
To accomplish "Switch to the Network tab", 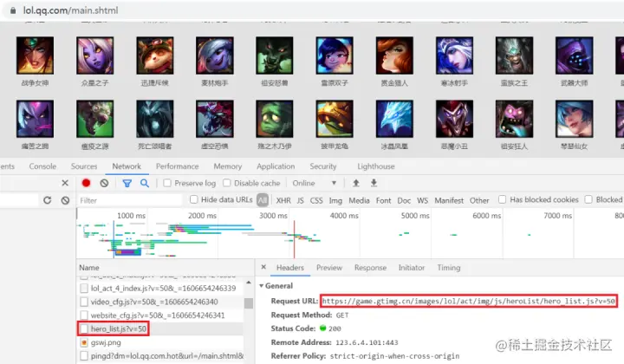I will 127,166.
